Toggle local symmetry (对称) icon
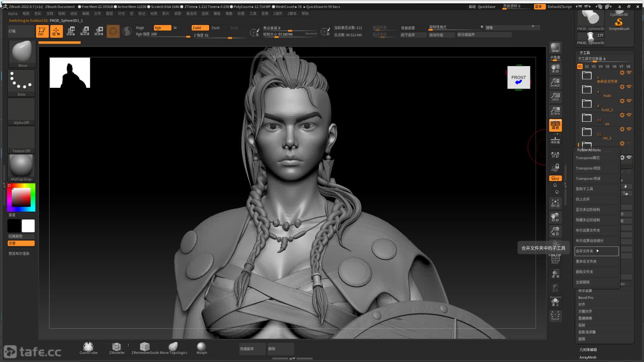 coord(555,155)
